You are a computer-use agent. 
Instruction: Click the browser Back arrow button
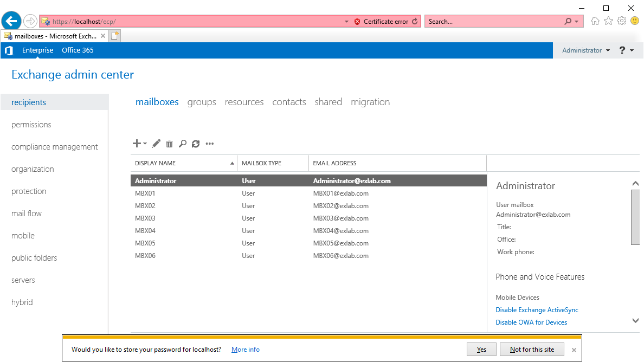pyautogui.click(x=11, y=21)
